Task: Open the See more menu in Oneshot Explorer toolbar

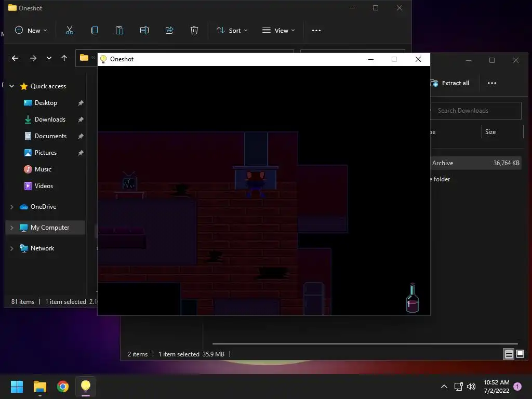Action: pos(316,31)
